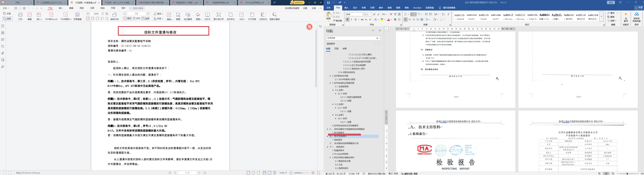
Task: Zoom out the PDF with the minus icon
Action: point(88,14)
